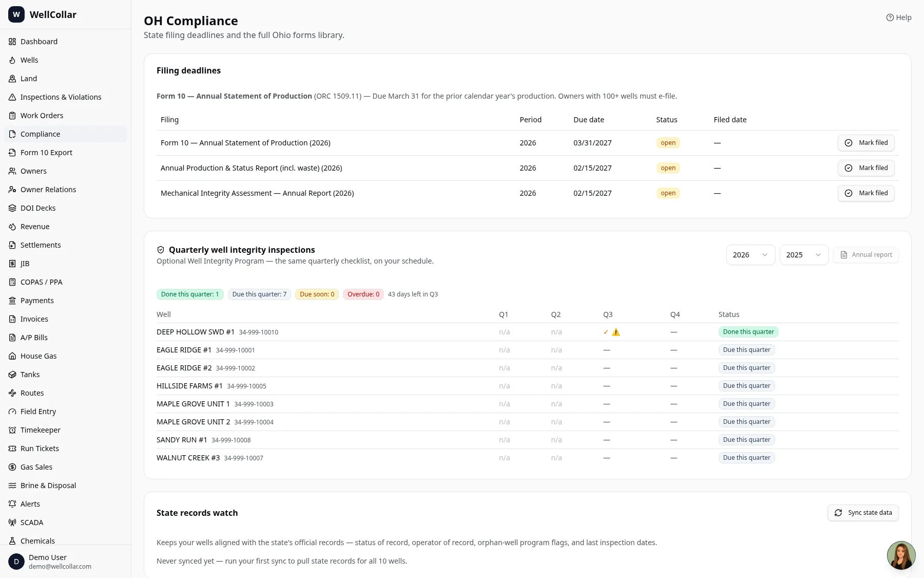Image resolution: width=924 pixels, height=578 pixels.
Task: Mark Form 10 Annual Statement as filed
Action: tap(866, 143)
